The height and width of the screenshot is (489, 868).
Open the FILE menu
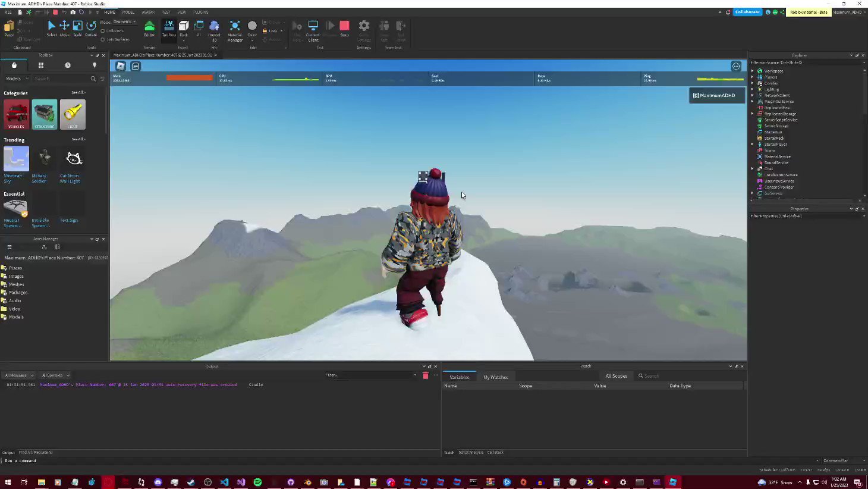tap(8, 12)
